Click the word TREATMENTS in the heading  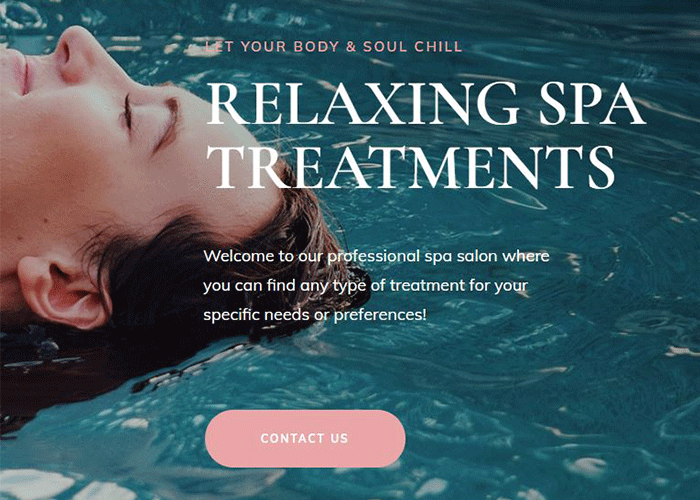tap(411, 167)
